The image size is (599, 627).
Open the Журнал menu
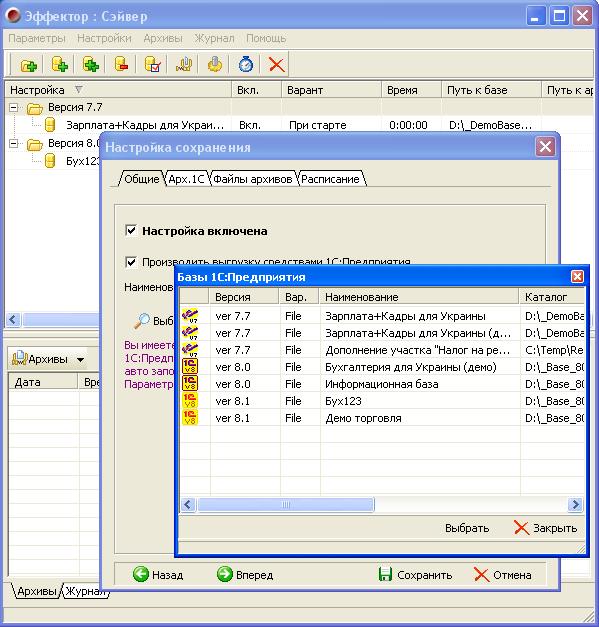tap(214, 38)
